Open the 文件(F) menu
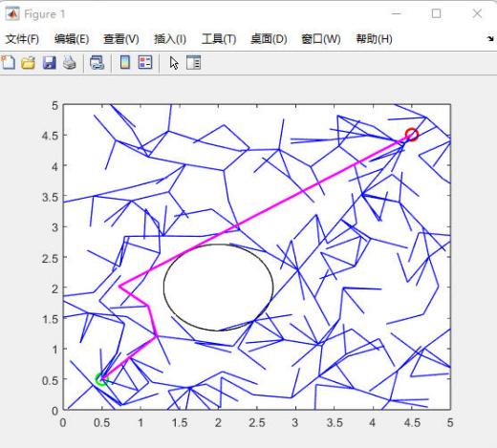 click(22, 39)
